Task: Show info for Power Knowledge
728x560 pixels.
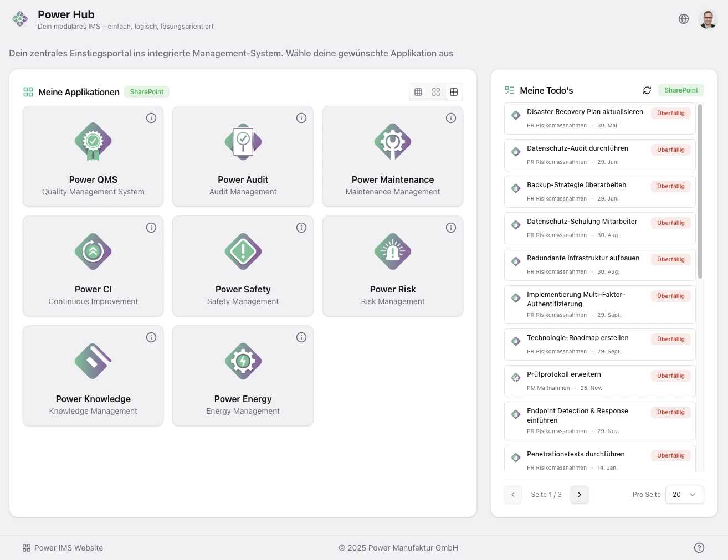Action: coord(151,337)
